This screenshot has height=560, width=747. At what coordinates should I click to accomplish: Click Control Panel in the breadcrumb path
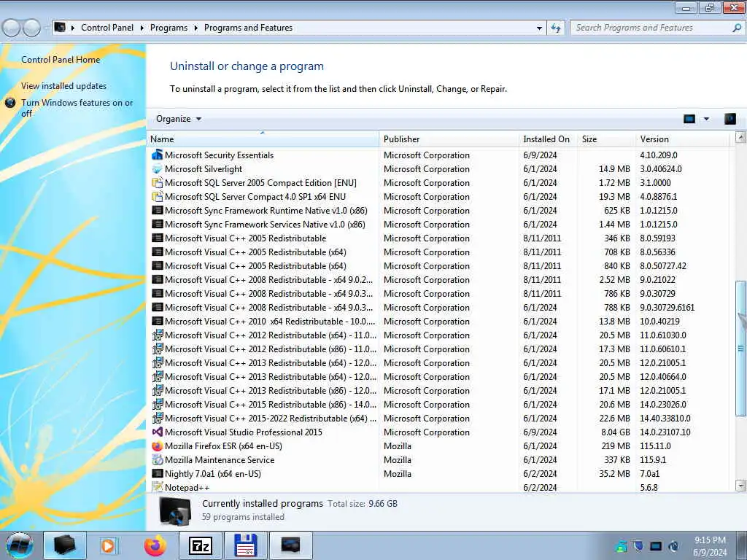[x=107, y=28]
